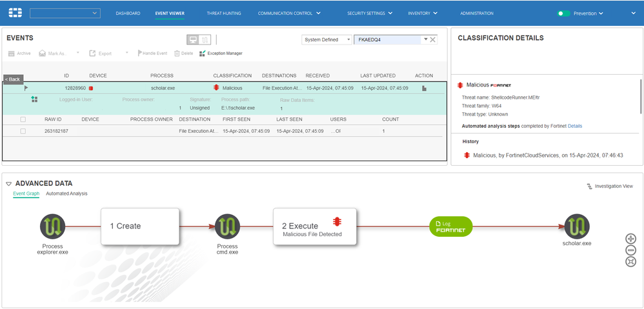Screen dimensions: 644x309
Task: Click the red Malicious classification icon in event row
Action: (x=216, y=88)
